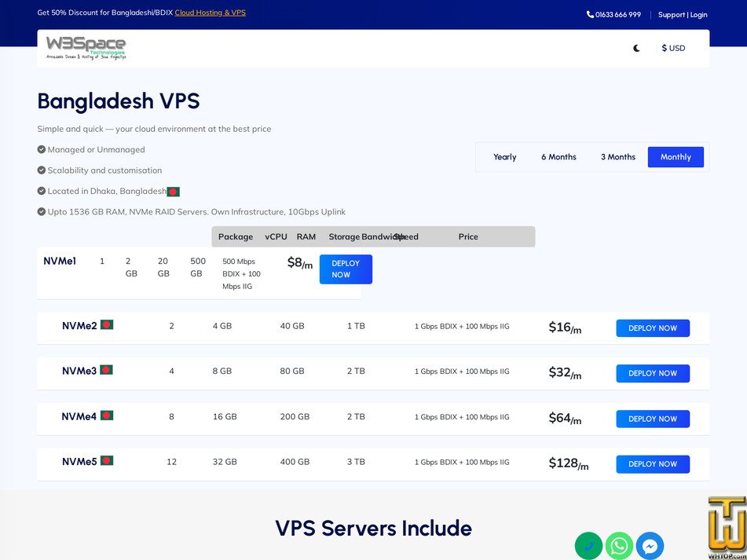
Task: Click the NVMe4 package name
Action: (x=79, y=417)
